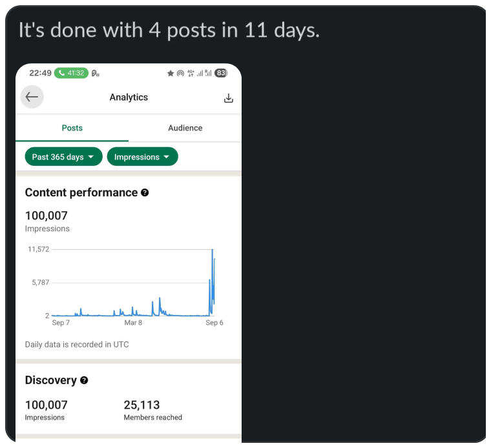Click the Discovery 100,007 Impressions stat
This screenshot has height=448, width=491.
(x=46, y=410)
